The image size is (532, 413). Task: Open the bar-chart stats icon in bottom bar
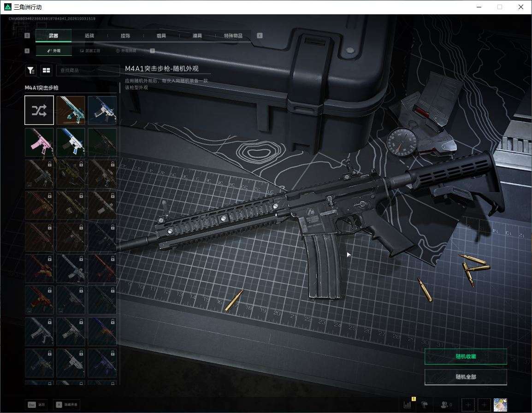point(407,405)
